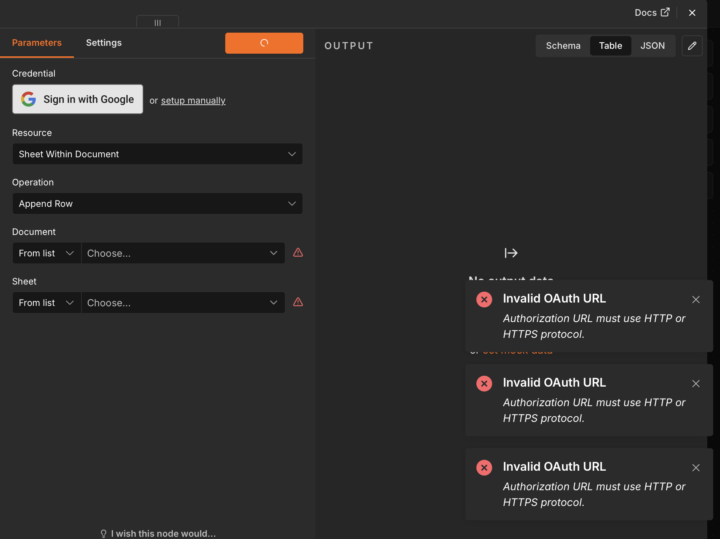This screenshot has height=539, width=720.
Task: Select the Parameters tab
Action: click(x=37, y=43)
